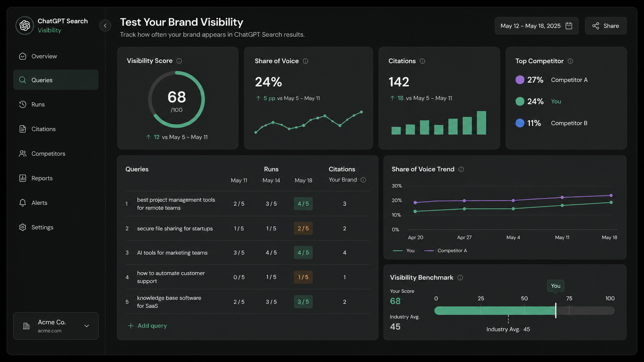Show info for Your Brand citations column

363,180
